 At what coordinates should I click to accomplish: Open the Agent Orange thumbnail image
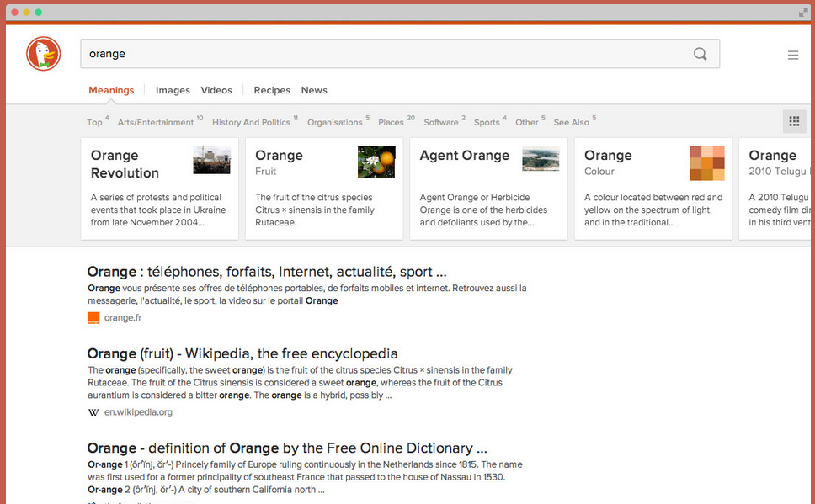pyautogui.click(x=541, y=158)
